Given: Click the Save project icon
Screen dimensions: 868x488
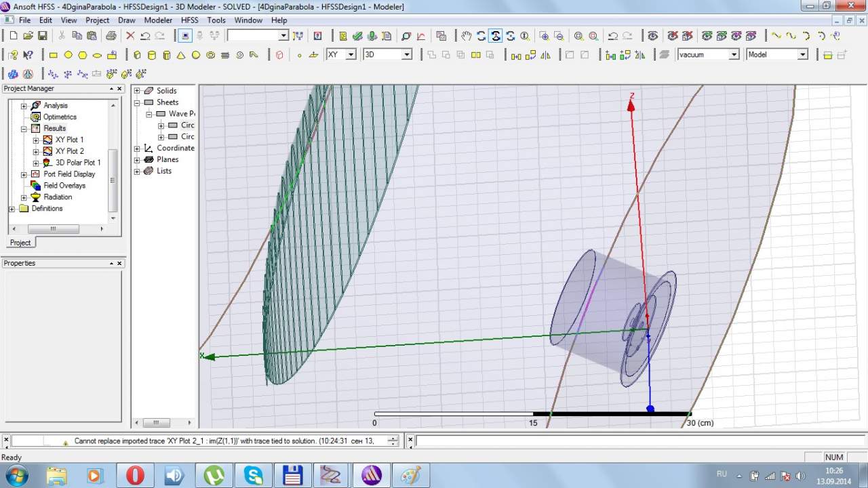Looking at the screenshot, I should coord(43,36).
